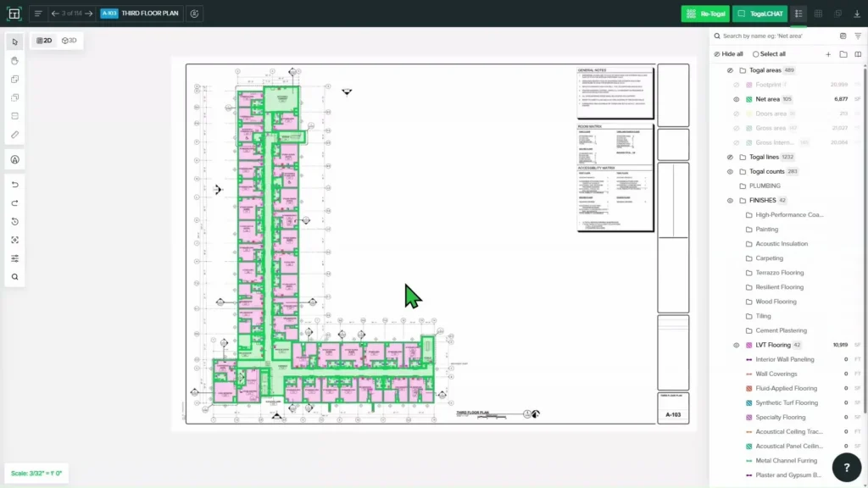Click the circled A annotation tool

click(x=15, y=160)
